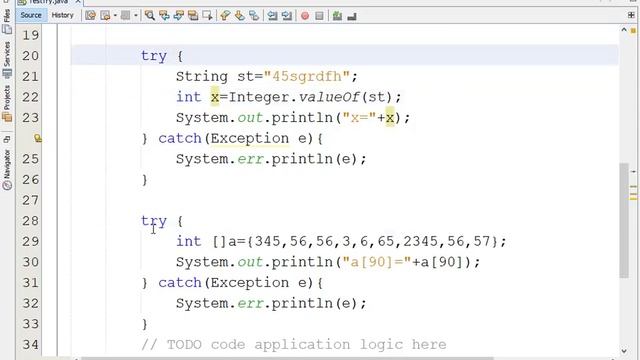The height and width of the screenshot is (360, 640).
Task: Open the Navigator side panel tab
Action: 7,169
